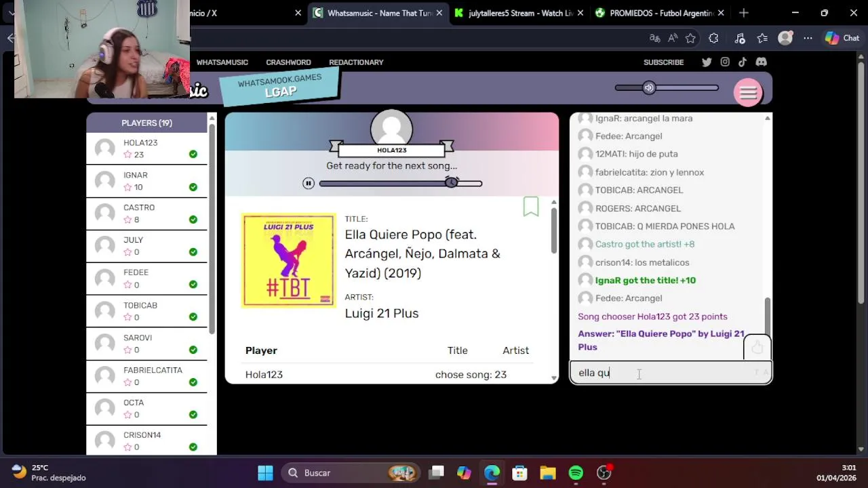Adjust the volume slider track

click(667, 87)
